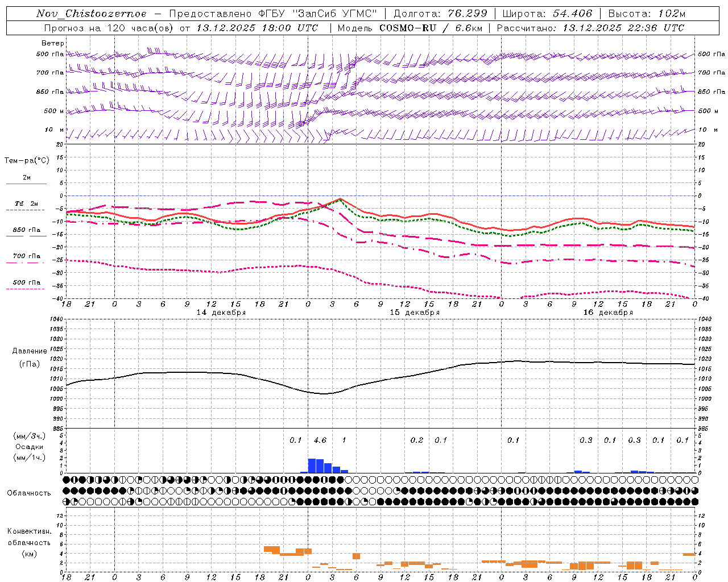
Task: Click the '16 декабря' date label
Action: pyautogui.click(x=608, y=313)
